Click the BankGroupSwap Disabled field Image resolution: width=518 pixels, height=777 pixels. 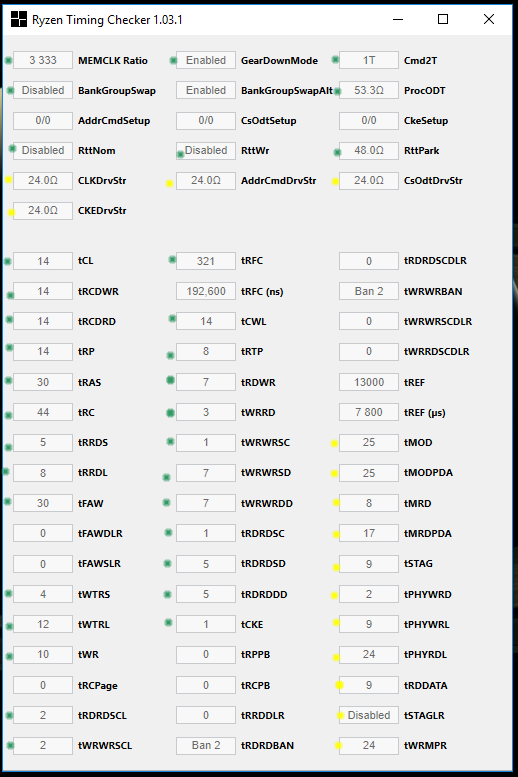point(43,90)
